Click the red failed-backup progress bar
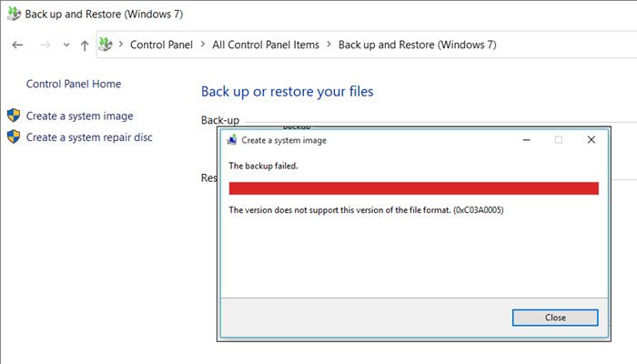 (x=413, y=188)
